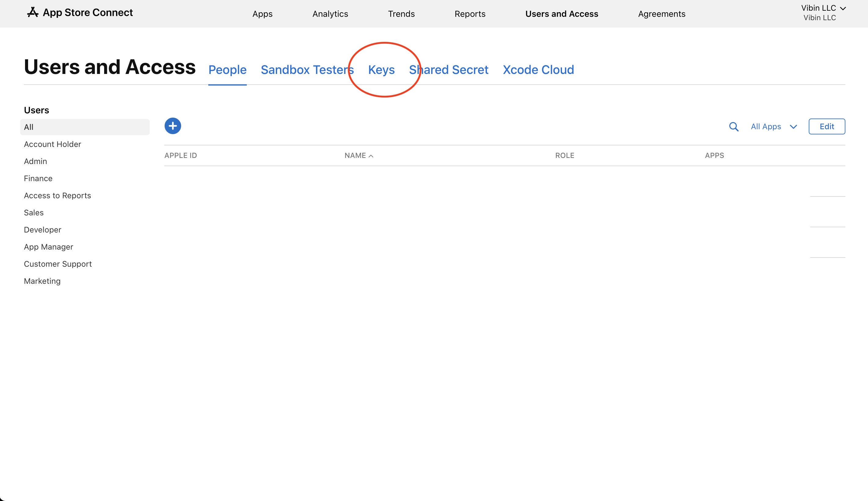Viewport: 868px width, 501px height.
Task: Open Agreements in top navigation
Action: (x=661, y=14)
